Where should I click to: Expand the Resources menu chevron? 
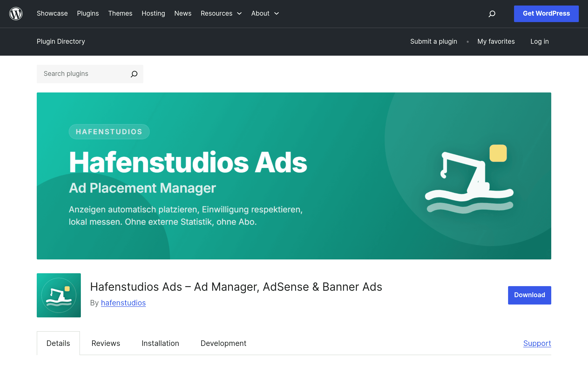[x=239, y=14]
